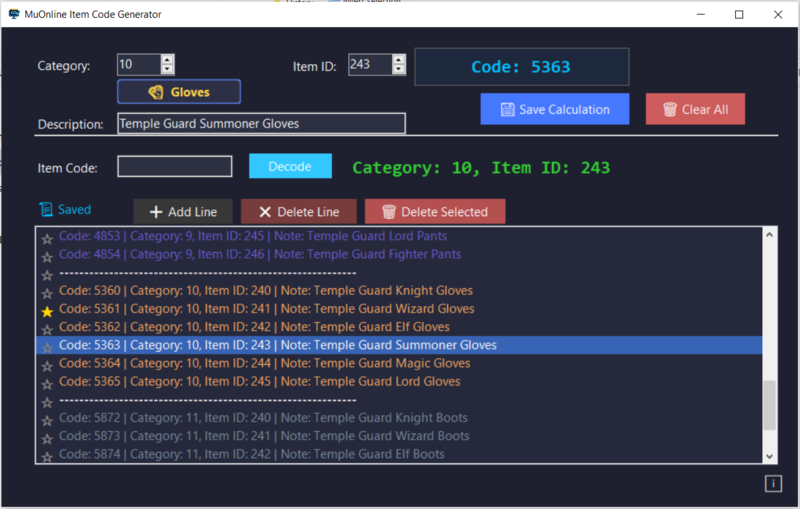Click the Gloves category button

coord(179,92)
